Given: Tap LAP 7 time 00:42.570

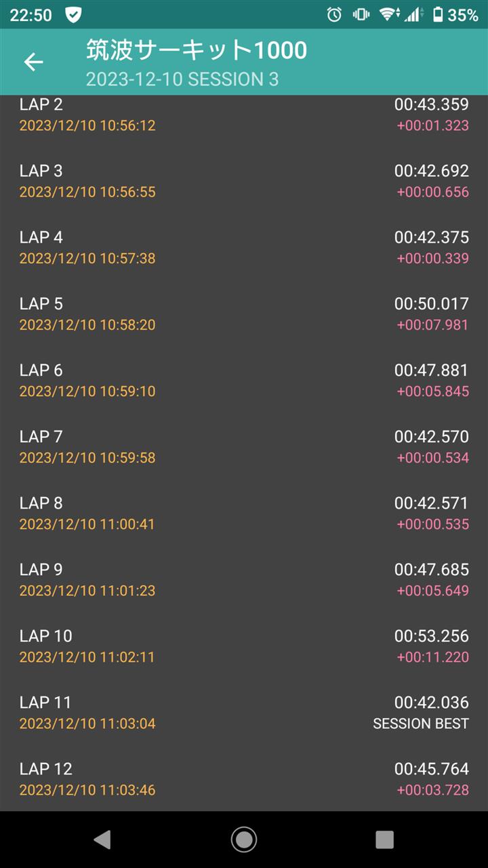Looking at the screenshot, I should click(x=432, y=437).
